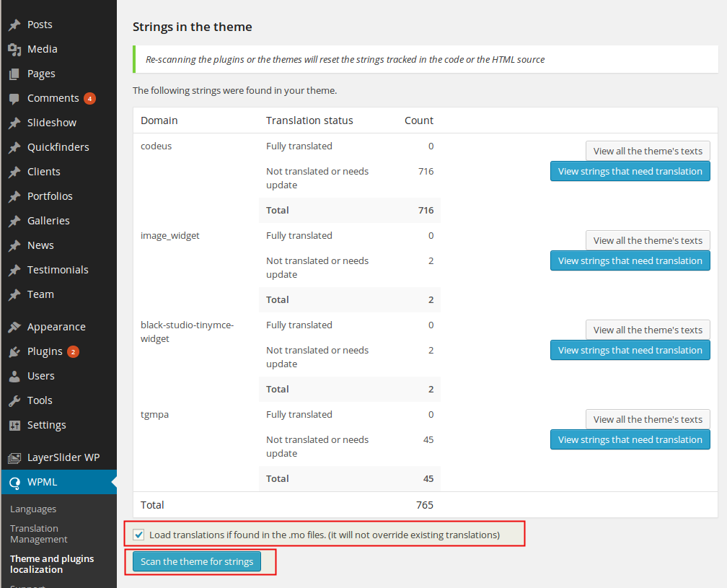Screen dimensions: 727x588
Task: View strings needing translation for image_widget
Action: (x=630, y=260)
